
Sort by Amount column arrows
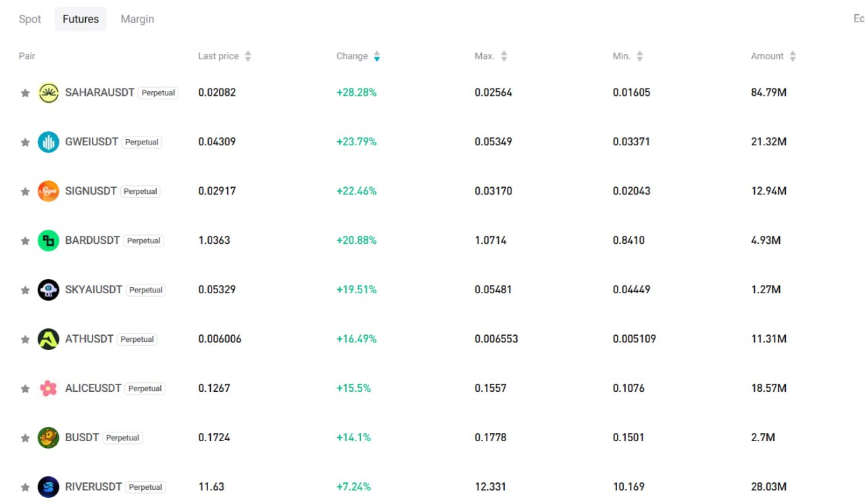[793, 57]
